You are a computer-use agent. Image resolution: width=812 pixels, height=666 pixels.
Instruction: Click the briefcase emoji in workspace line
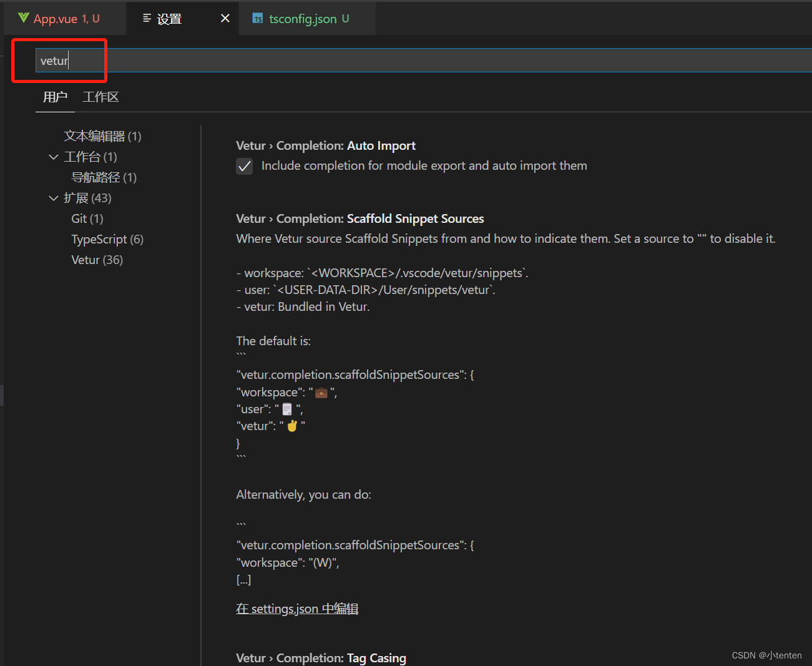(x=321, y=393)
